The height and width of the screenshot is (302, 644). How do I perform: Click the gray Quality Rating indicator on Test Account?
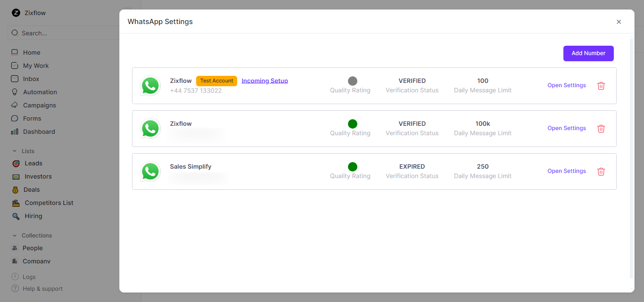point(352,81)
